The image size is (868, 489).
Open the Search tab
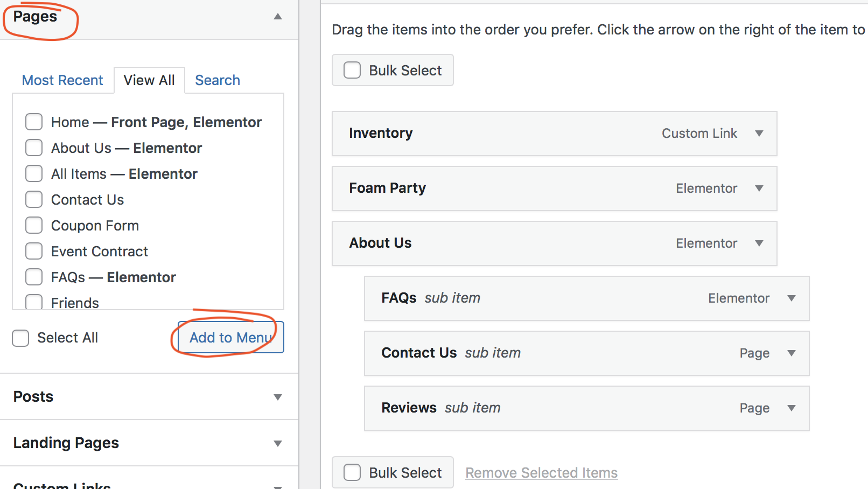[218, 81]
